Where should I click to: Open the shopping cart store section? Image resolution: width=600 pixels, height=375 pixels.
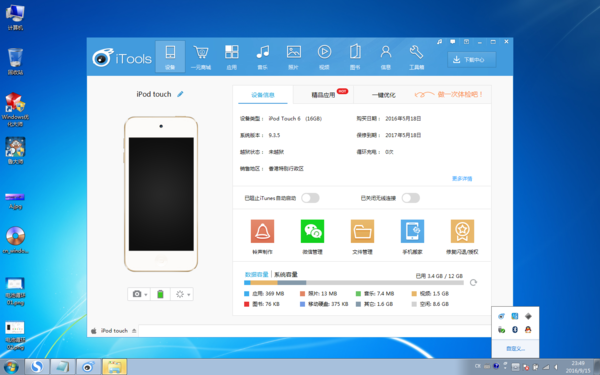(201, 57)
